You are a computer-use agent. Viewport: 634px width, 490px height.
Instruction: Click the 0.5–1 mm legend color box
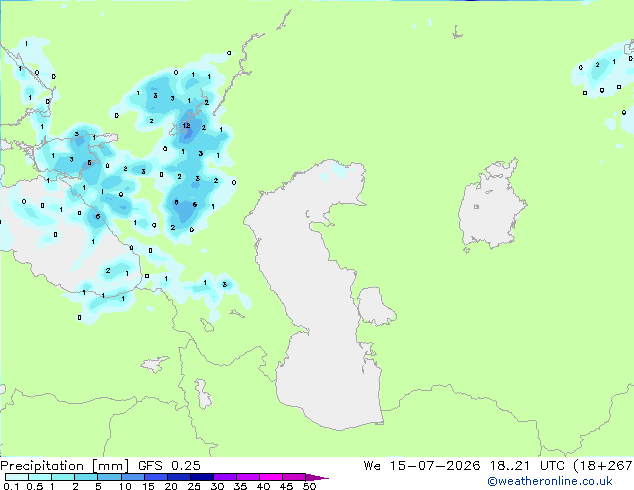click(40, 477)
